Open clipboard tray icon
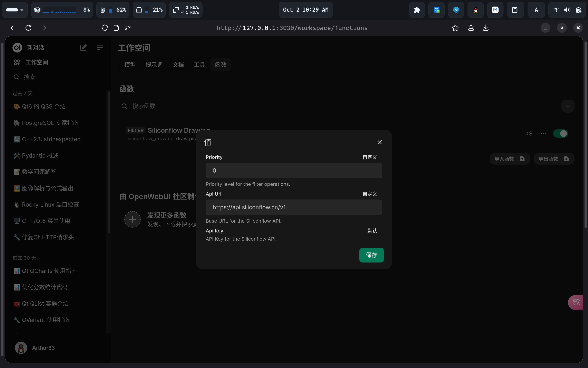 [515, 10]
